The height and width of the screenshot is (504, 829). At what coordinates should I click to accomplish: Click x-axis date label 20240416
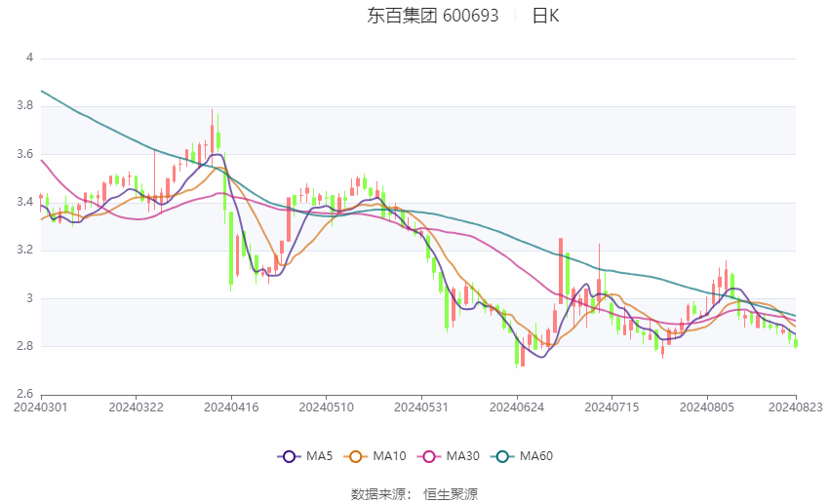tap(231, 407)
